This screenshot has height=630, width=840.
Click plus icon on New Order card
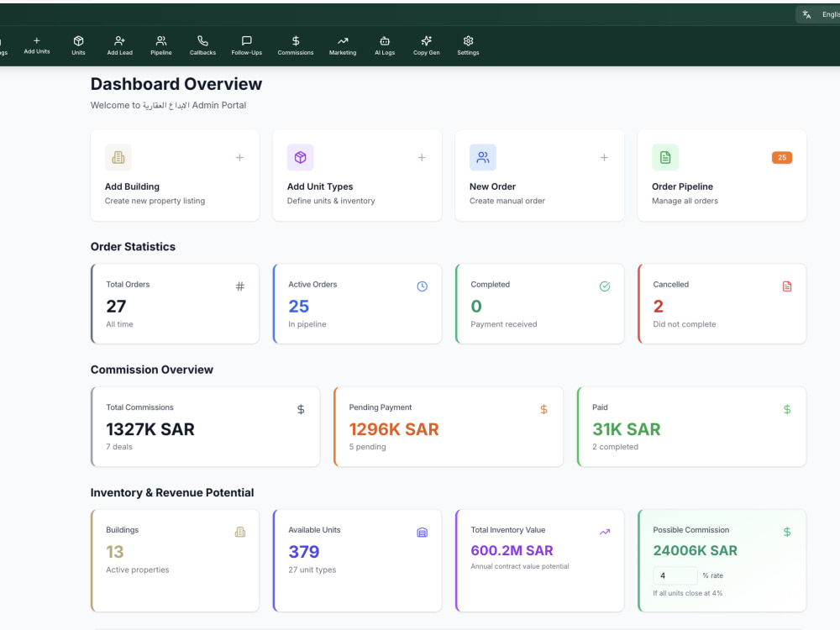[x=604, y=158]
